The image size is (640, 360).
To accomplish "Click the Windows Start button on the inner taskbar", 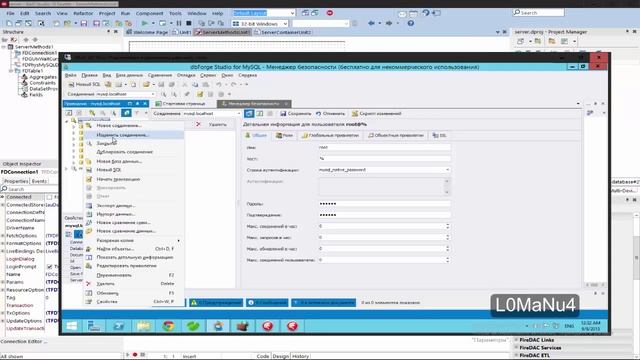I will [x=72, y=326].
